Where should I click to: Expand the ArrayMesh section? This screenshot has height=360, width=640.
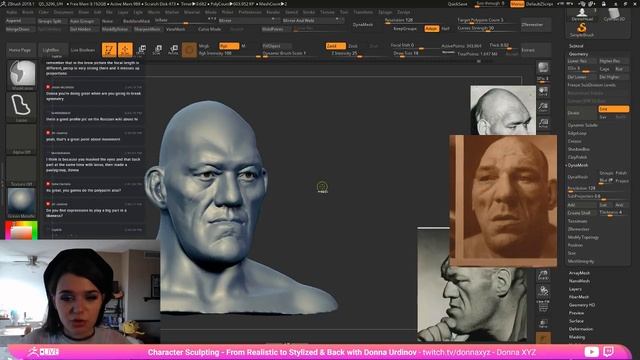pos(579,273)
